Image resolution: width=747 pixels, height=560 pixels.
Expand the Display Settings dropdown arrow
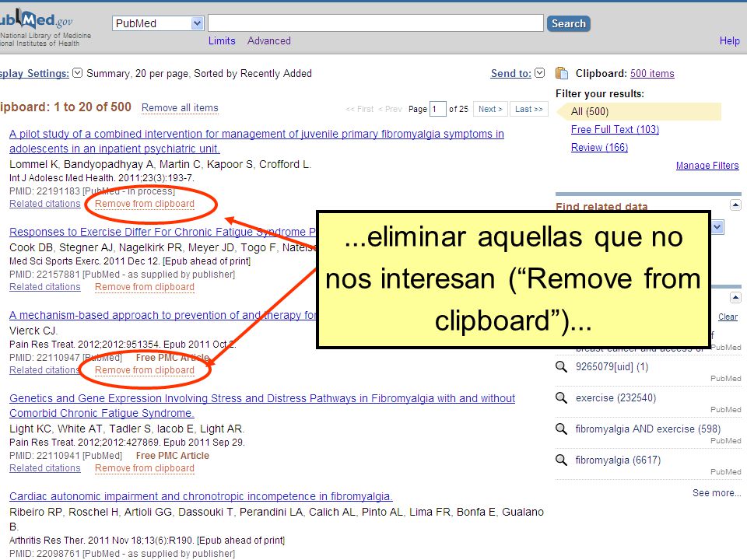click(77, 73)
